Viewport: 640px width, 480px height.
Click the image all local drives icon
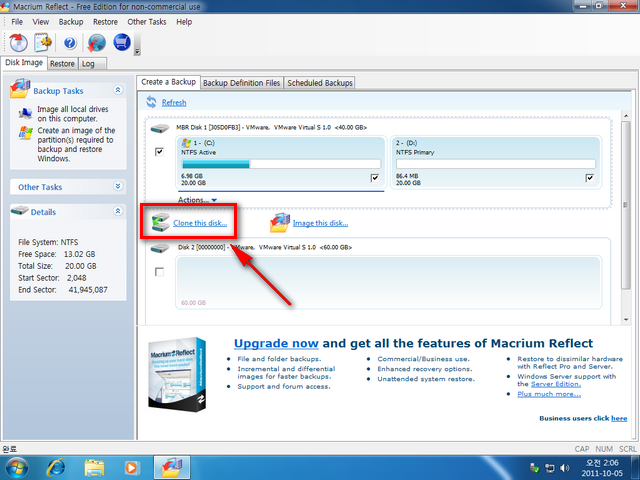[25, 113]
